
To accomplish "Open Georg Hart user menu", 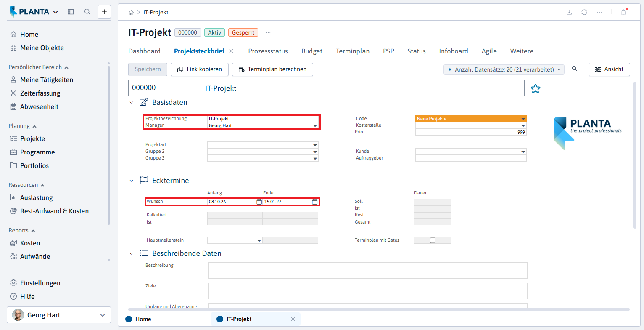I will [59, 315].
